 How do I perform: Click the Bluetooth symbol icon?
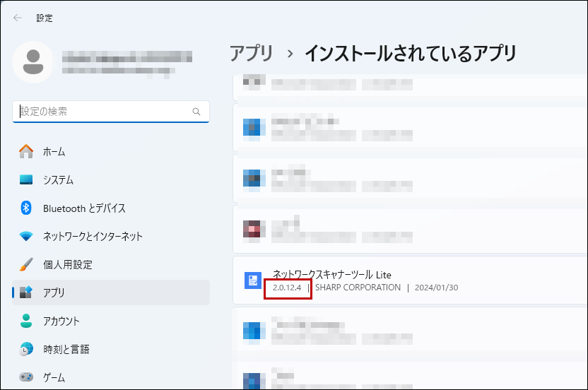point(26,208)
